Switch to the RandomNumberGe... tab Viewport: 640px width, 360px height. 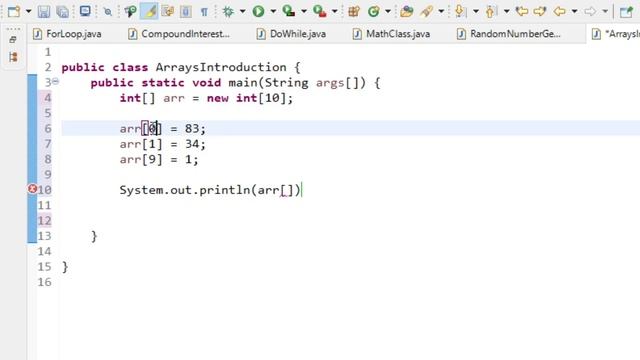coord(509,34)
